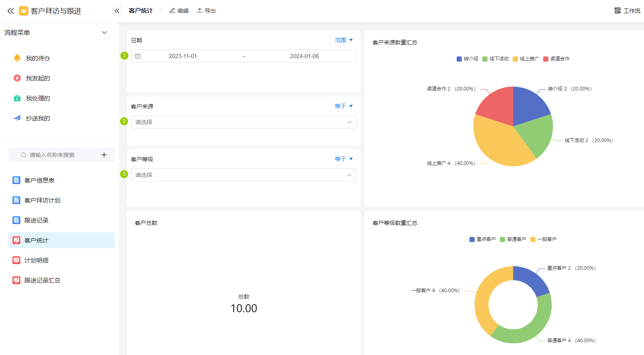Viewport: 644px width, 355px height.
Task: Click the blue document icon for 跟进记录
Action: tap(16, 220)
